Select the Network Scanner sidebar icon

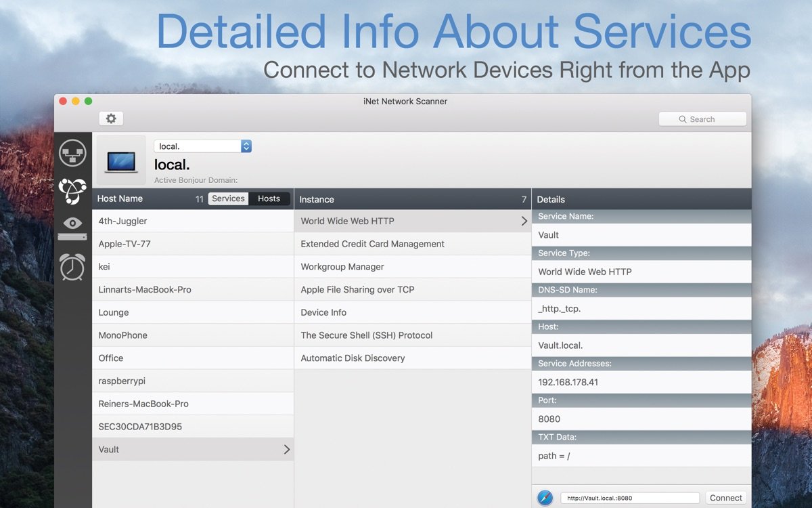pos(72,152)
